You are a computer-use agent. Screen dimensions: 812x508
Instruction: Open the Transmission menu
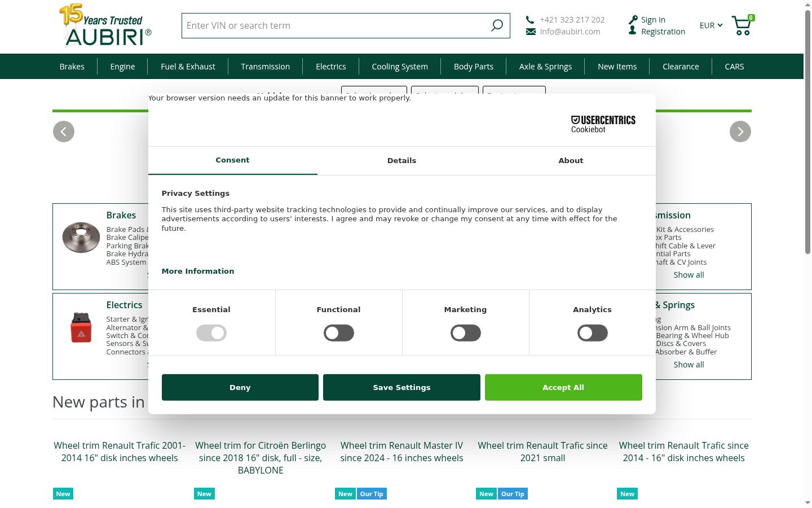[266, 67]
